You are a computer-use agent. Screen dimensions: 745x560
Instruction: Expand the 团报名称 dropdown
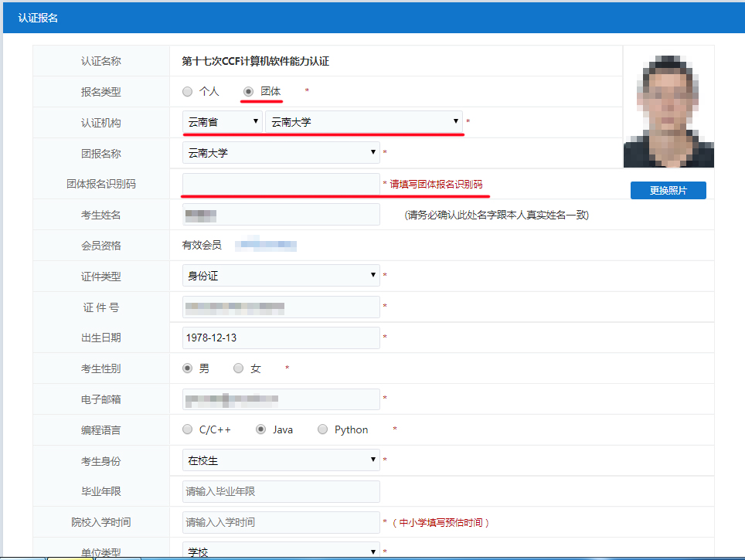point(281,153)
